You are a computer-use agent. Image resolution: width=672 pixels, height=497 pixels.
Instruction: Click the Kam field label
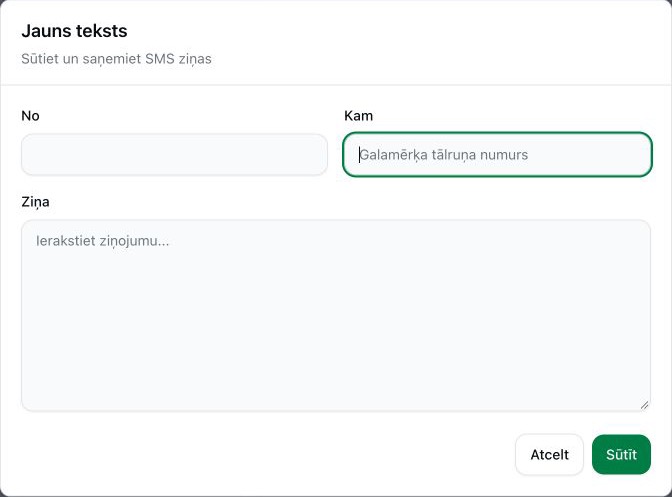coord(358,116)
